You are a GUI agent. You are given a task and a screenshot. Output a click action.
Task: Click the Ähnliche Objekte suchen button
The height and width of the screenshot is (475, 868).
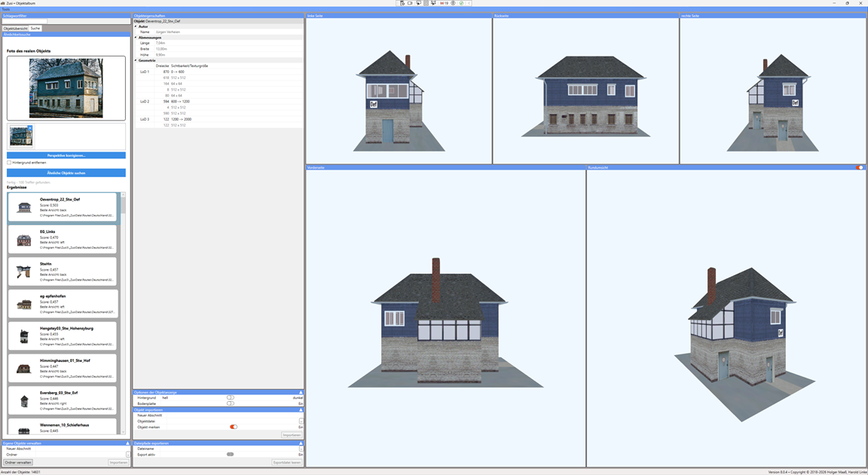(x=66, y=173)
